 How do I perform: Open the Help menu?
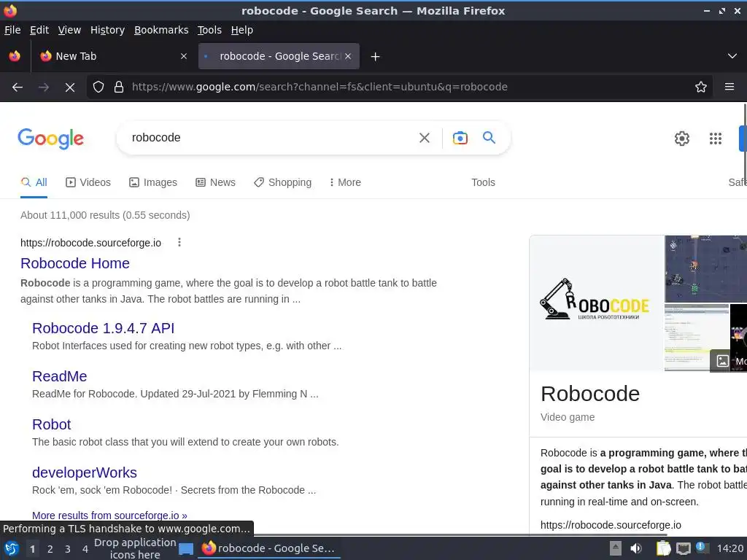pos(242,30)
